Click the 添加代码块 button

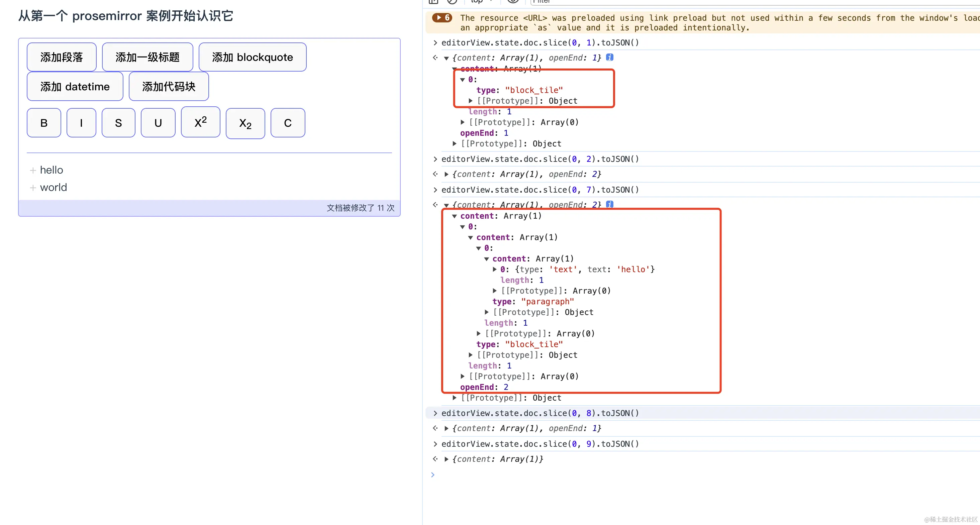click(169, 86)
